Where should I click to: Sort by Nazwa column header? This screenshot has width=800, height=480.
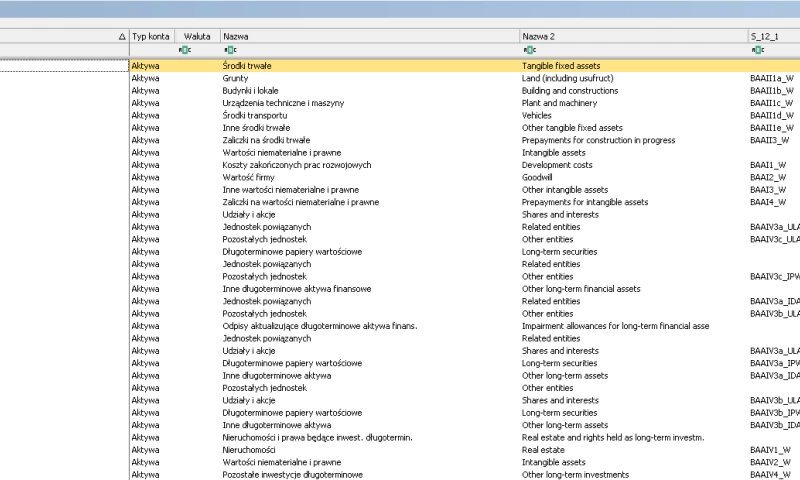[x=370, y=37]
